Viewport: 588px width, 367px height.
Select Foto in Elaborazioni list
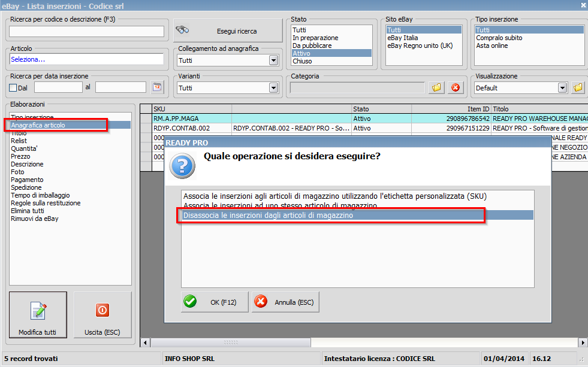coord(70,172)
